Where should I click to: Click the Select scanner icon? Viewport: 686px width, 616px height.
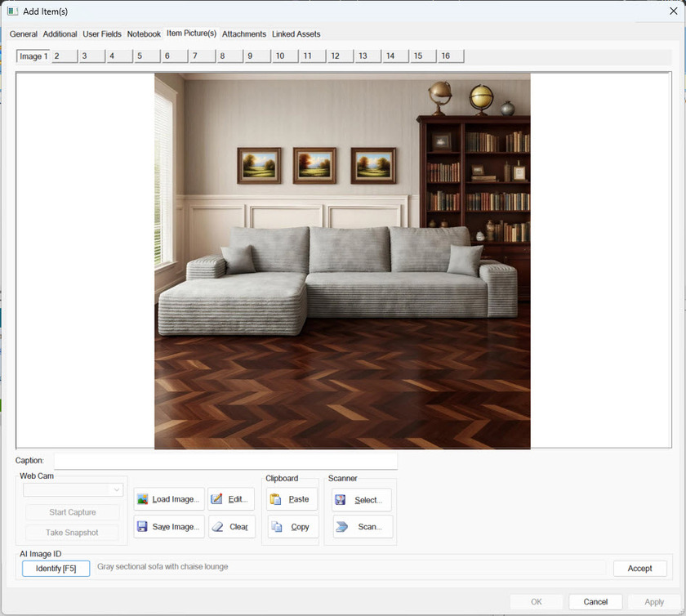tap(341, 500)
